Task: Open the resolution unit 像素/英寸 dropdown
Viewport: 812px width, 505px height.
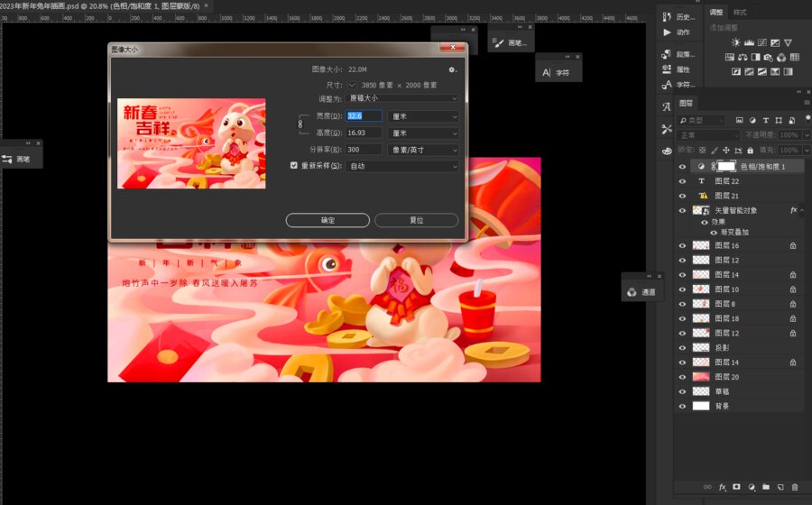Action: click(423, 150)
